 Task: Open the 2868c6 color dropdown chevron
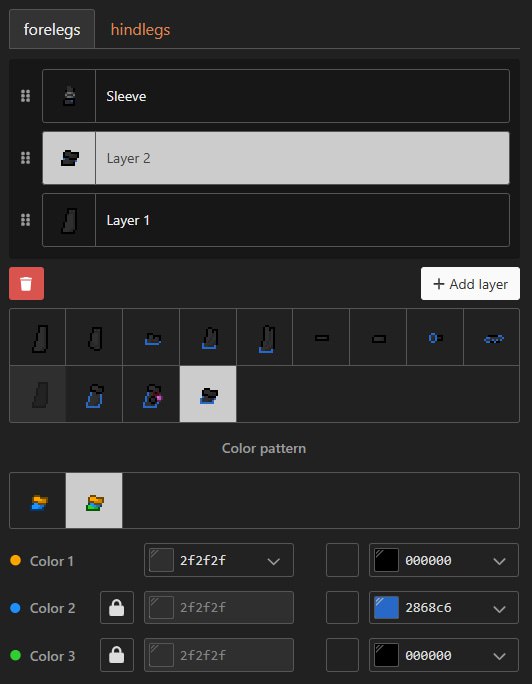499,608
